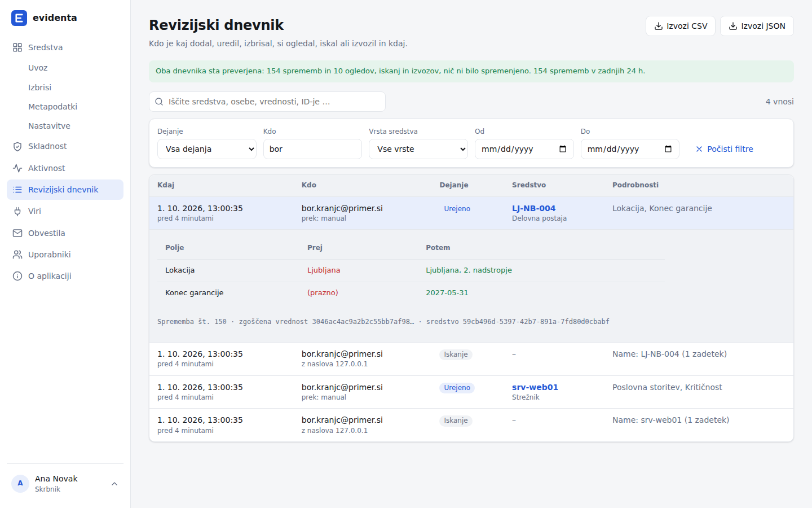The image size is (812, 508).
Task: Click the Izvozi JSON button
Action: 757,26
